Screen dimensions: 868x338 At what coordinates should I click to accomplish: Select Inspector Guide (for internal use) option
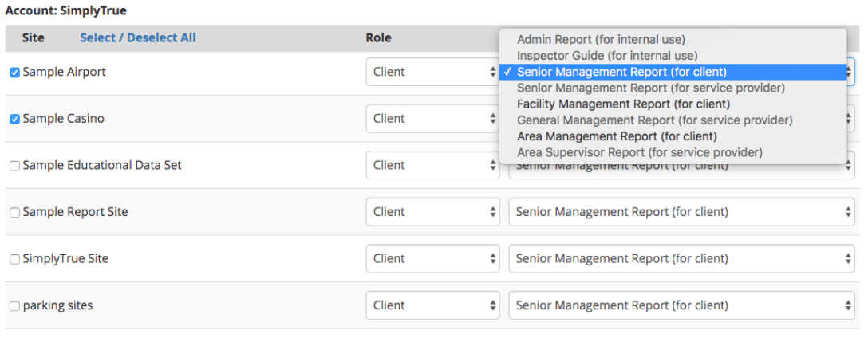point(607,56)
